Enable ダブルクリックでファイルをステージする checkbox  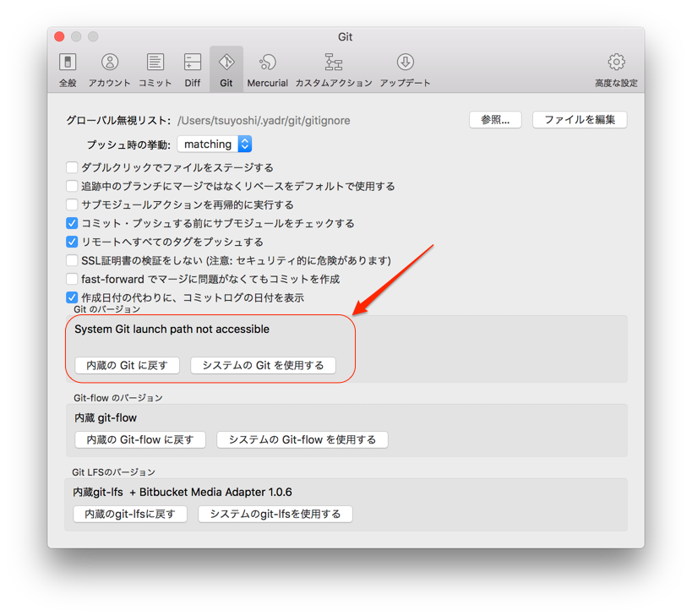[x=72, y=167]
